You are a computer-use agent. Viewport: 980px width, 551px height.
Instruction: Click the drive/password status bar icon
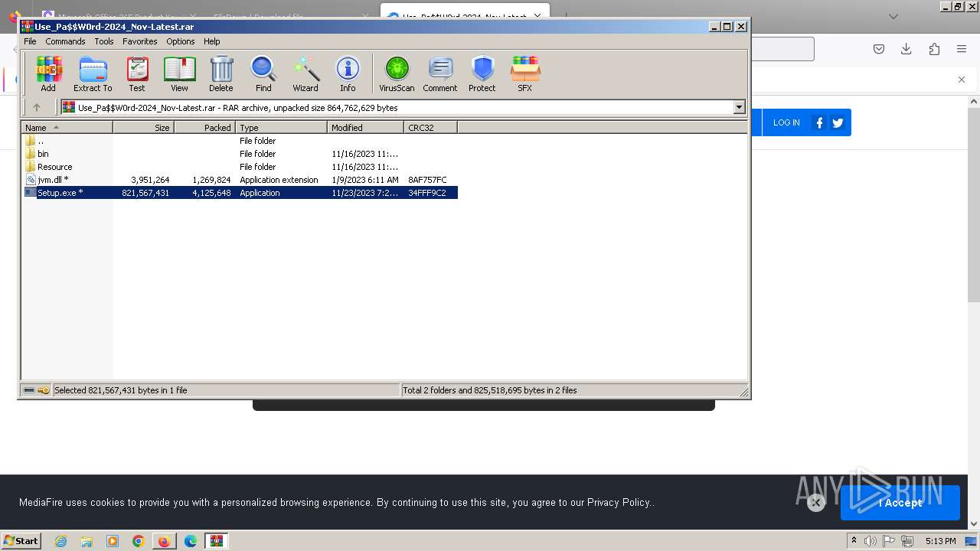click(x=36, y=390)
